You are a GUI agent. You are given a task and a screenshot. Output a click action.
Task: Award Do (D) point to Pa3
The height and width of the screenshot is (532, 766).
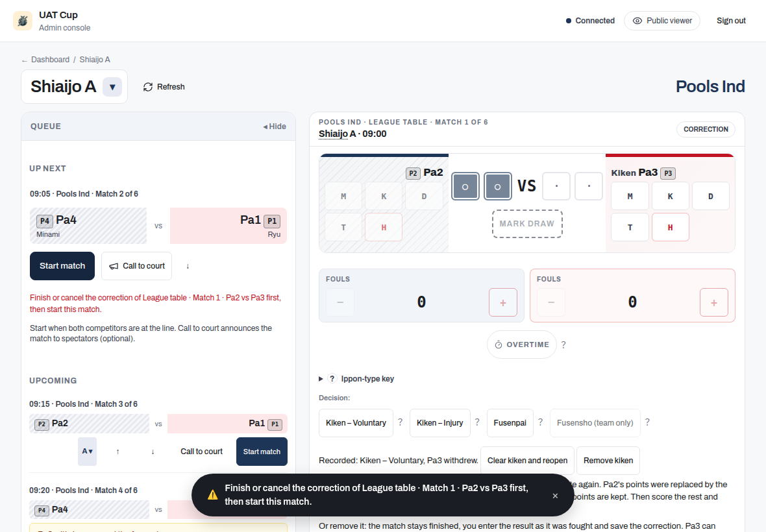point(711,196)
